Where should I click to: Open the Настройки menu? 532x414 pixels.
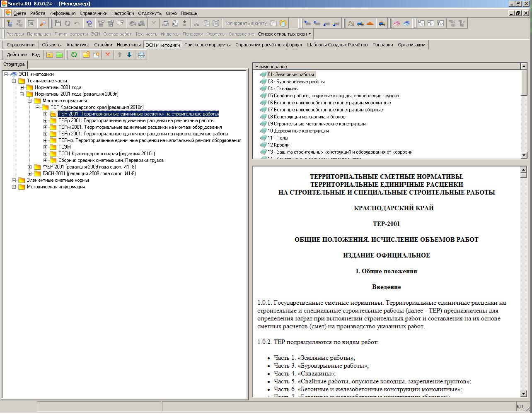[x=123, y=13]
